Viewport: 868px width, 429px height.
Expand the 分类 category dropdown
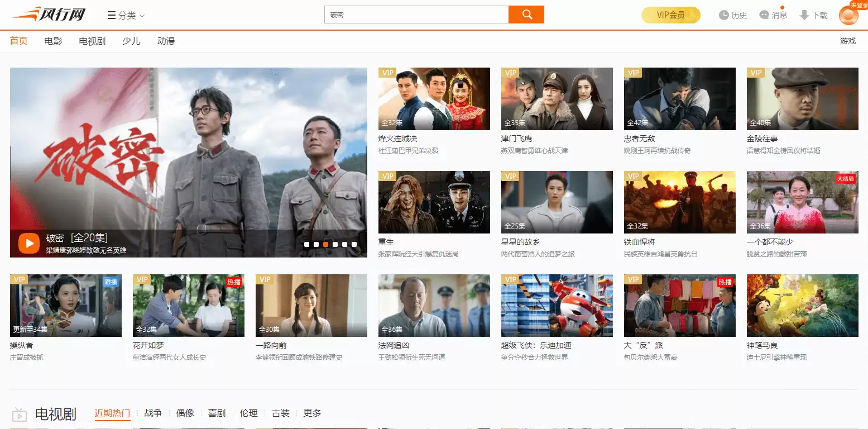(126, 16)
